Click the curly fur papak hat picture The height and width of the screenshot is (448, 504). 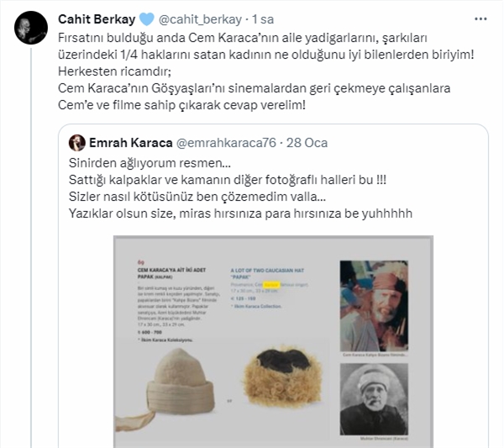point(282,377)
